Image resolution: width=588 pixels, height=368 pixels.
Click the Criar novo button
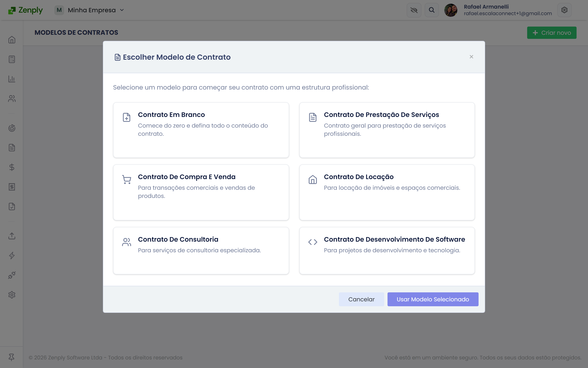click(551, 33)
